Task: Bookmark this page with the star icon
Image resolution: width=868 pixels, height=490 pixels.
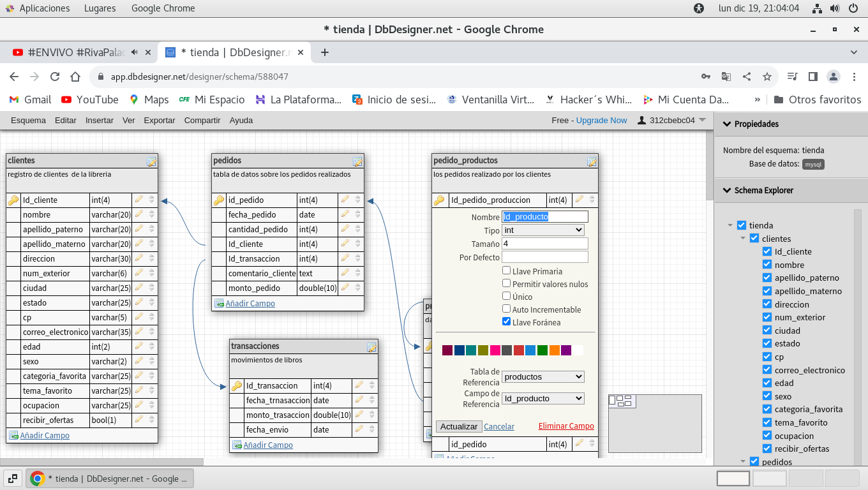Action: pos(767,77)
